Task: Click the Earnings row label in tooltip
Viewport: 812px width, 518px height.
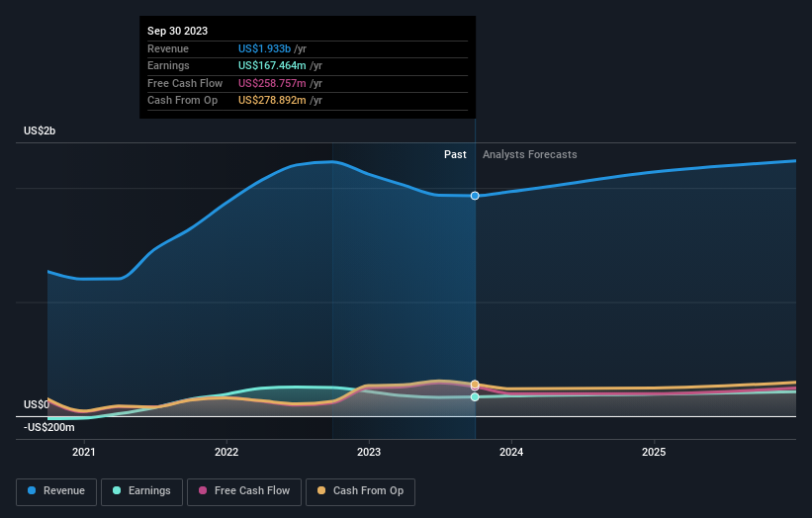Action: click(168, 65)
